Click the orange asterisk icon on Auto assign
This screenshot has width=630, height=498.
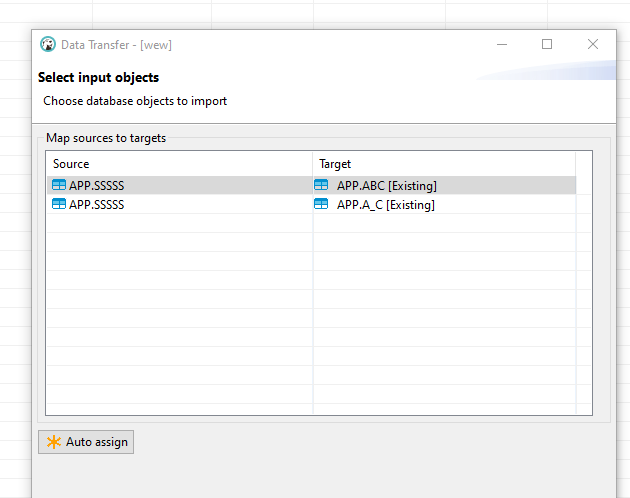53,442
